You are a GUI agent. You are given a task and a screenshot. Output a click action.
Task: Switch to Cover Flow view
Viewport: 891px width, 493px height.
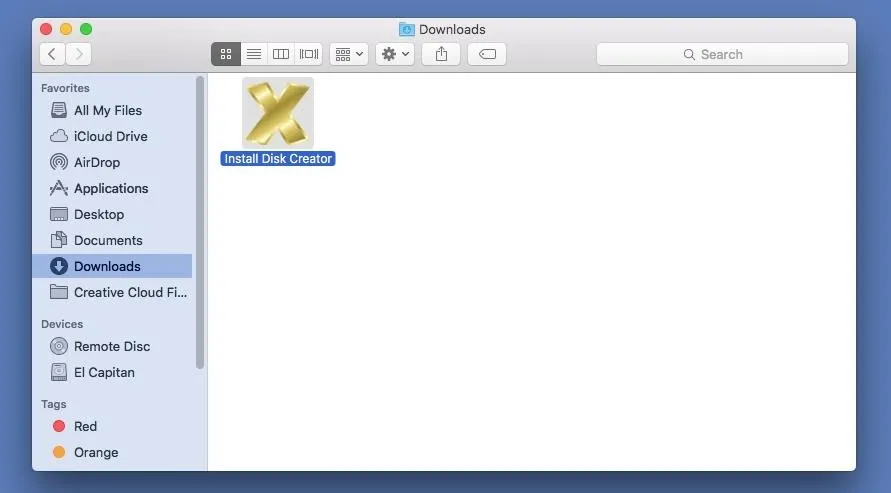point(309,54)
